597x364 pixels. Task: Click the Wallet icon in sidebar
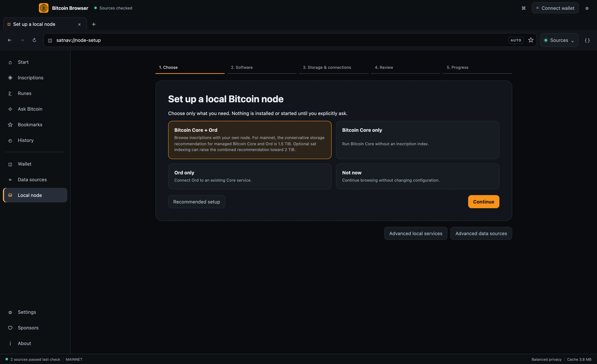(x=10, y=164)
